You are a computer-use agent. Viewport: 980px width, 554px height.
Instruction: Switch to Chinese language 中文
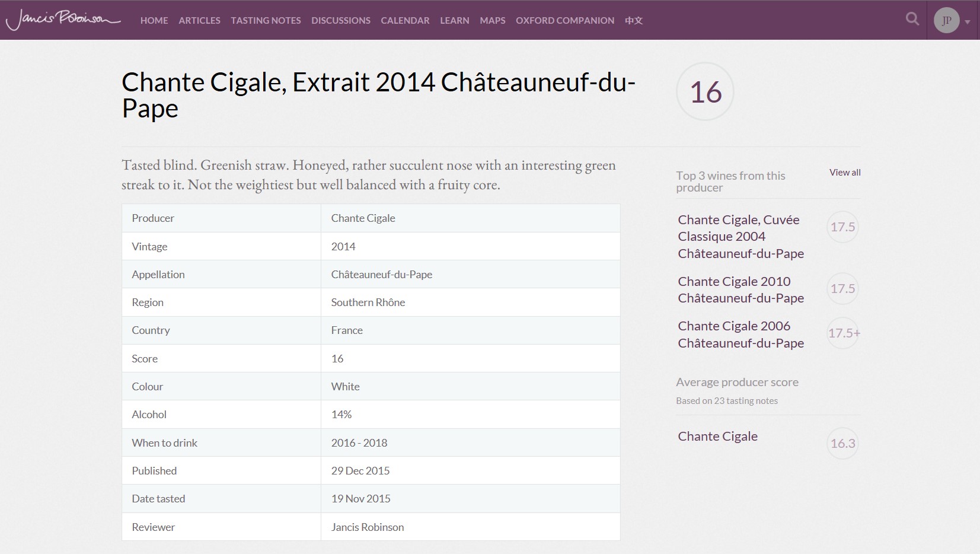pyautogui.click(x=634, y=20)
